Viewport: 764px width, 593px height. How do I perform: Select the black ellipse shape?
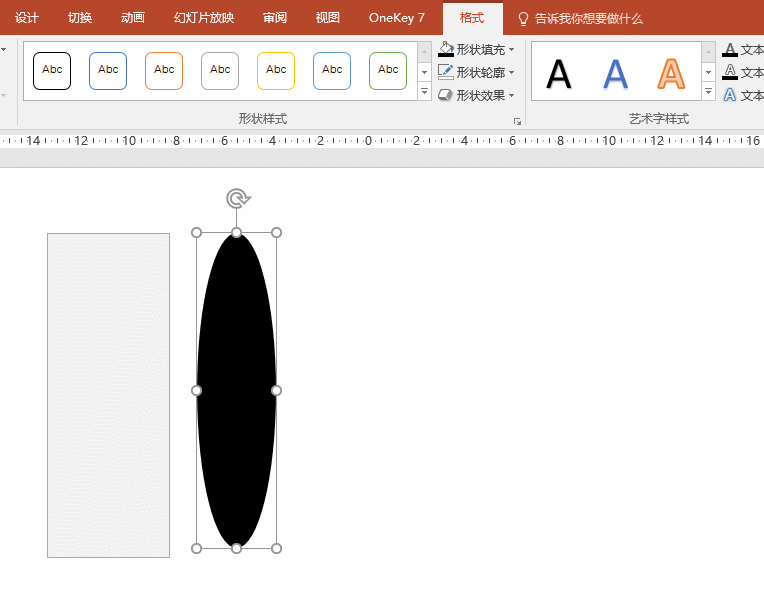(237, 390)
